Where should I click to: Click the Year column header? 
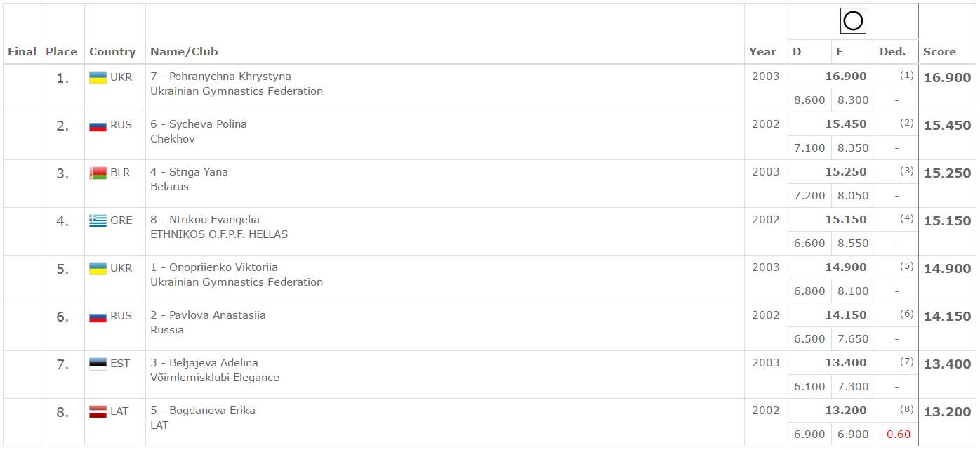[x=762, y=52]
